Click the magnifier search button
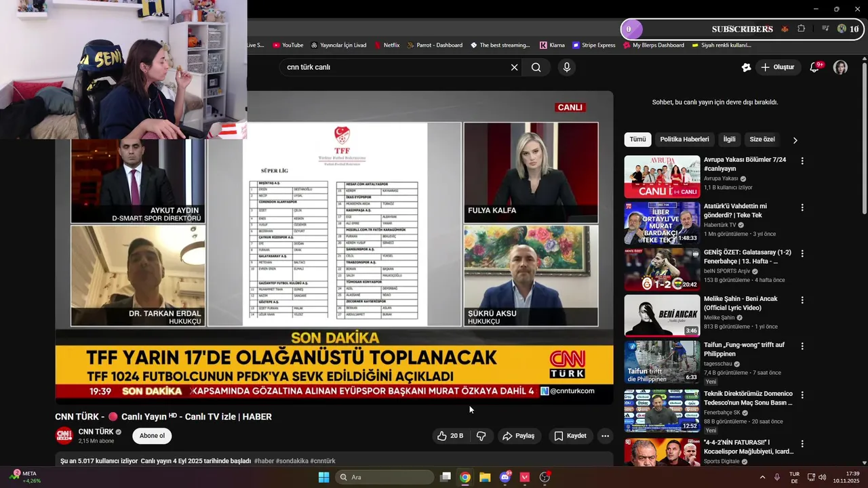868x488 pixels. 536,67
